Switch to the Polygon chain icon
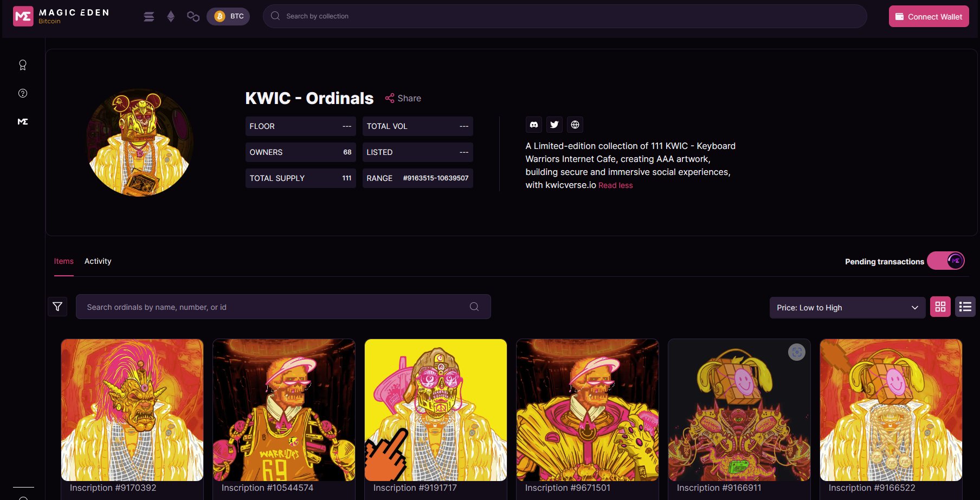The height and width of the screenshot is (500, 980). tap(193, 17)
